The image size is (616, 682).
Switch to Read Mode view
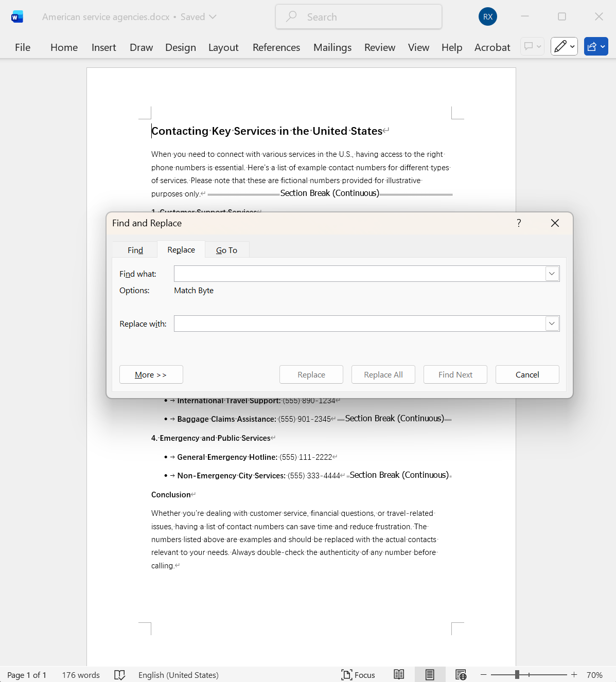click(399, 674)
